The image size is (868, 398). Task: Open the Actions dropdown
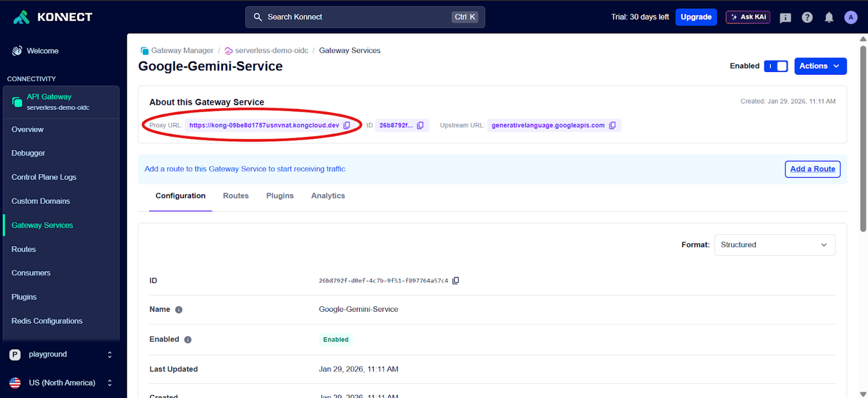(820, 66)
